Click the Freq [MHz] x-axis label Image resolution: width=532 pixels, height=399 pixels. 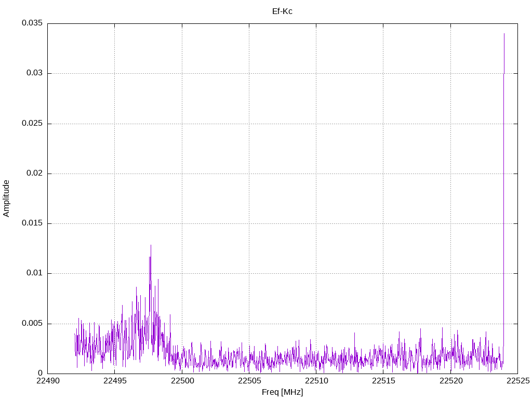tap(282, 392)
